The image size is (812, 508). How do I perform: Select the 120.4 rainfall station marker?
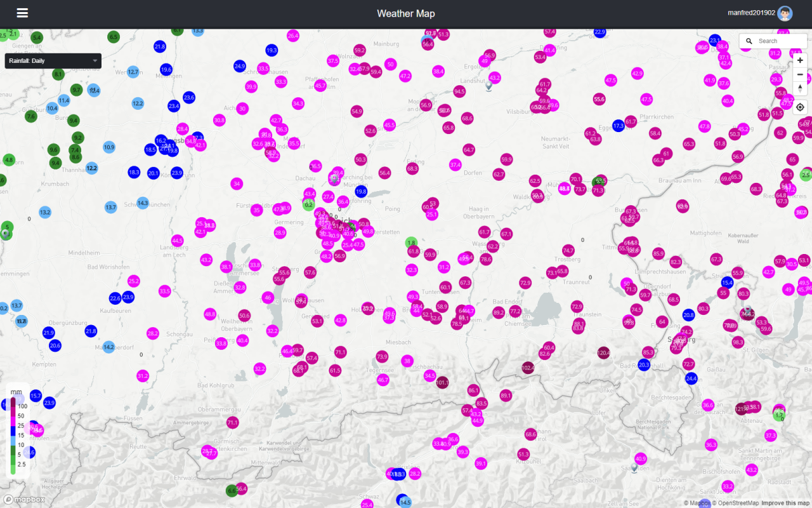603,352
